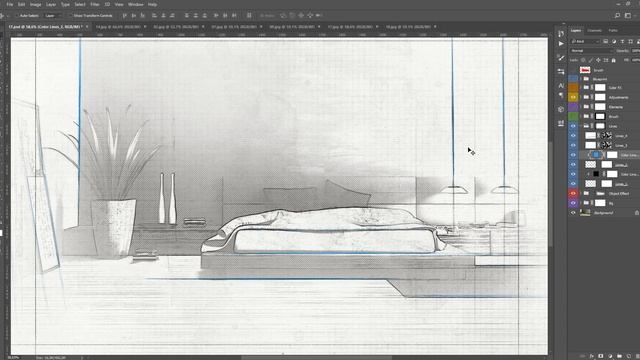Screen dimensions: 640x360
Task: Hide the Lines_4 layer
Action: 573,136
